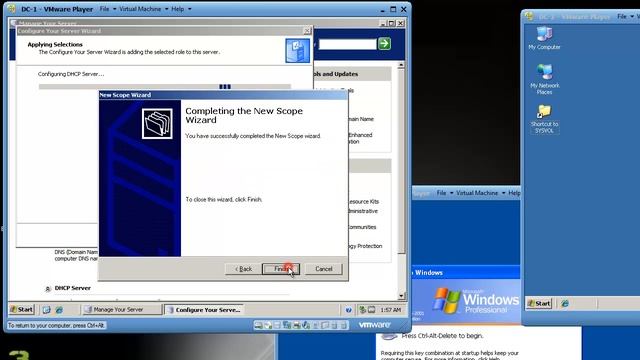This screenshot has width=640, height=360.
Task: Open File menu in right VMware window
Action: point(622,16)
